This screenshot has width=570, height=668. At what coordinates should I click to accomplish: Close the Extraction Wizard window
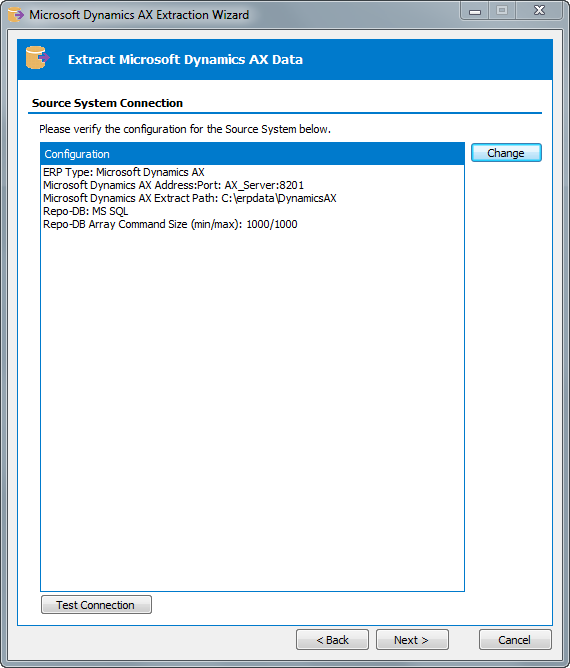pyautogui.click(x=539, y=11)
